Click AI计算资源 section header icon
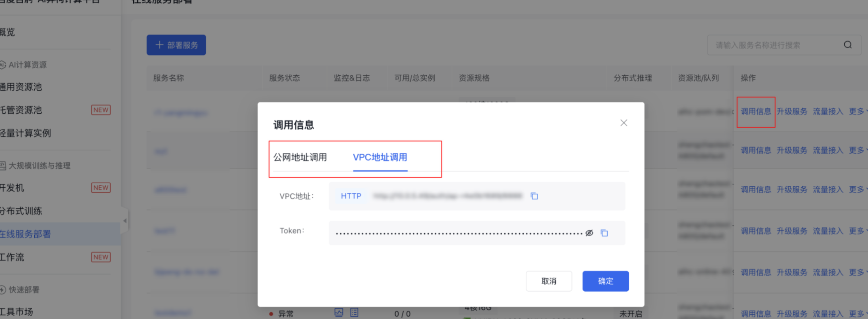The image size is (868, 319). pyautogui.click(x=3, y=65)
